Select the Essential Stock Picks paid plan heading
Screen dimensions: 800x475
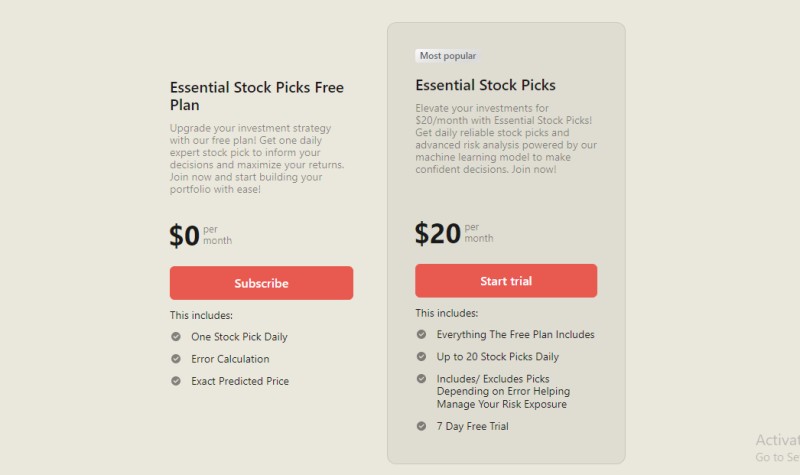[x=485, y=85]
